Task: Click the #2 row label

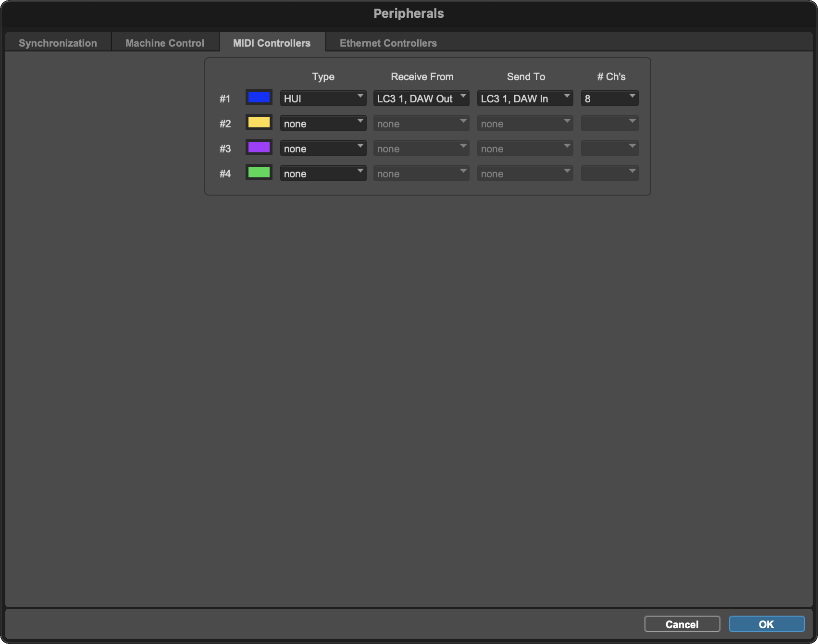Action: (225, 124)
